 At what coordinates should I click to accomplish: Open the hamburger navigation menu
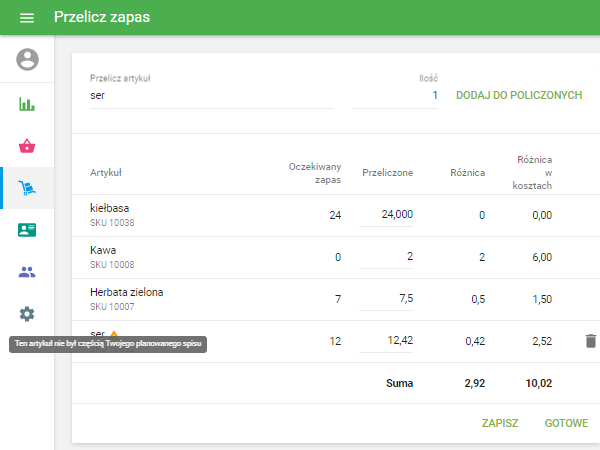click(27, 18)
